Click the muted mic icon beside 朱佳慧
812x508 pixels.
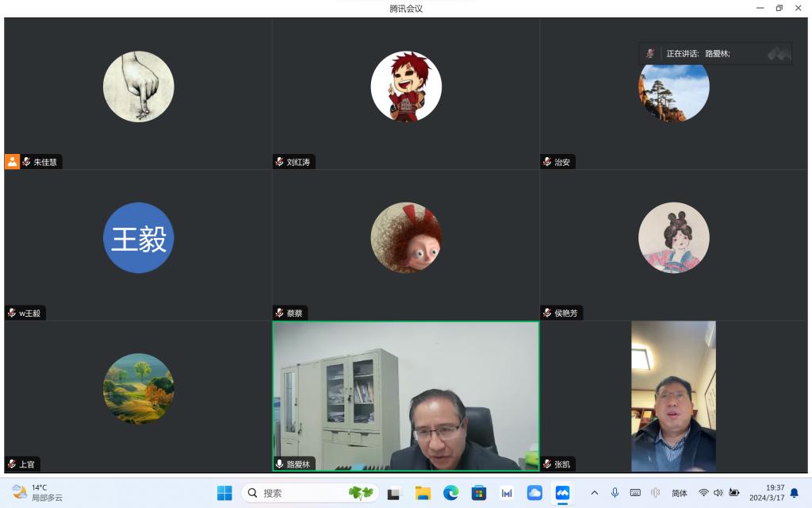click(x=27, y=162)
